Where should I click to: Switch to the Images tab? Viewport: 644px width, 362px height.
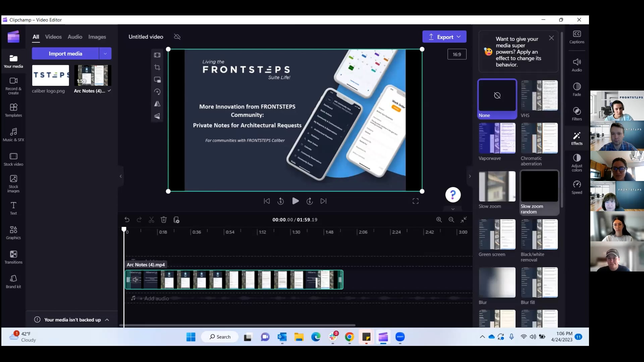pyautogui.click(x=97, y=37)
